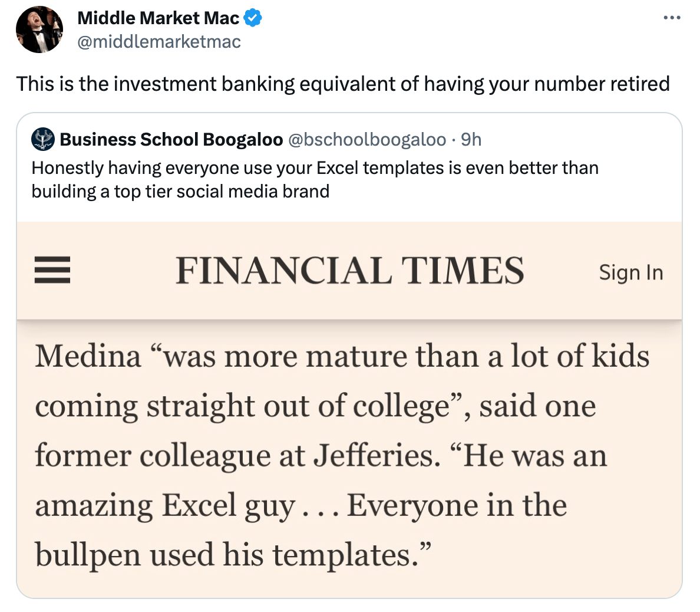Click the word "Jefferies" in the article quote
The image size is (700, 612).
376,456
